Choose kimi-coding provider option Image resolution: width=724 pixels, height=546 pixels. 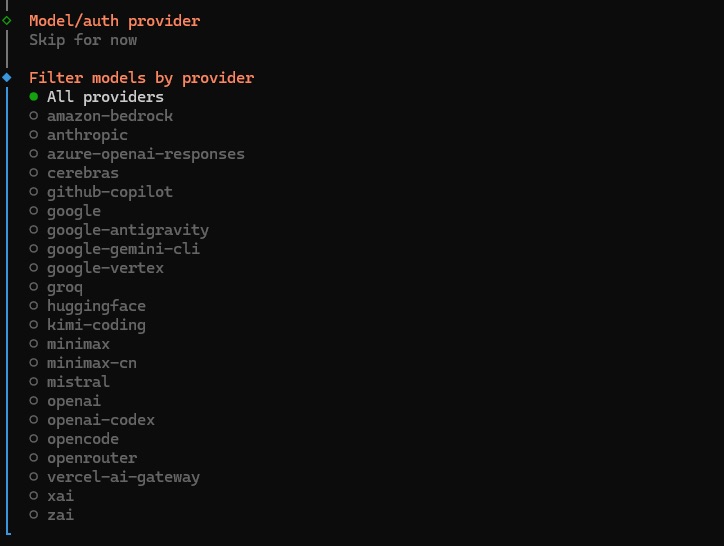95,325
